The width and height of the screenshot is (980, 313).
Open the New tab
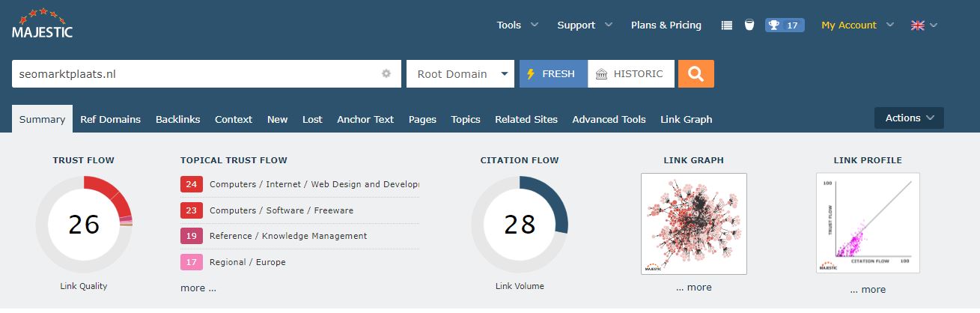coord(278,119)
